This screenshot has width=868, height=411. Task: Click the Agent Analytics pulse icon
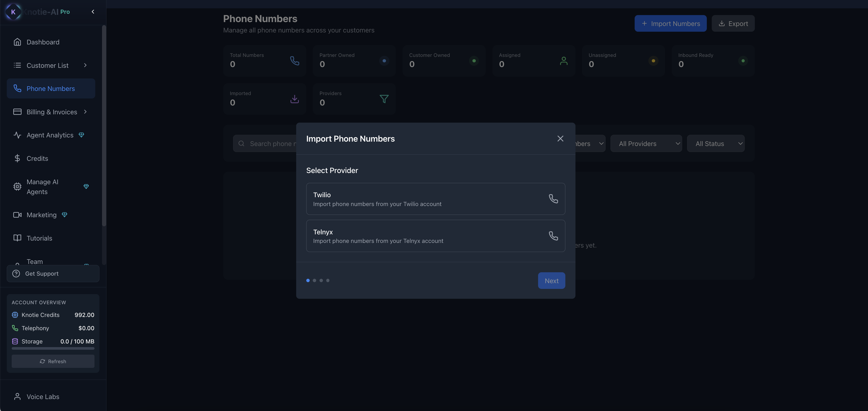(x=17, y=135)
